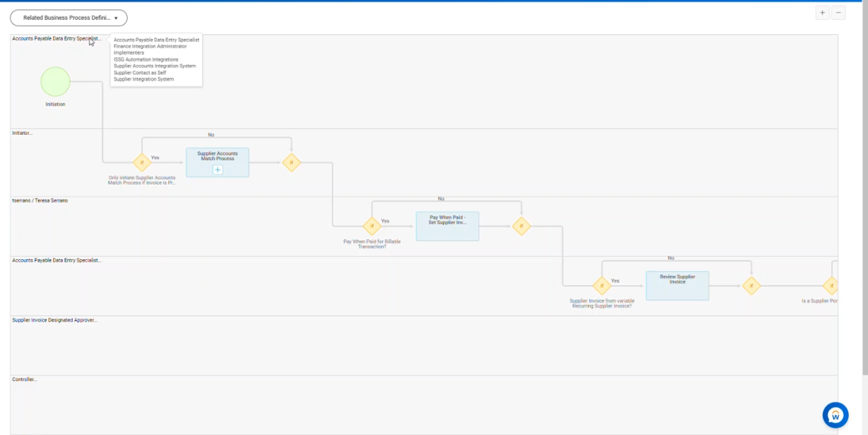Expand the truncated Initiator swimlane label
The image size is (868, 435).
tap(22, 133)
